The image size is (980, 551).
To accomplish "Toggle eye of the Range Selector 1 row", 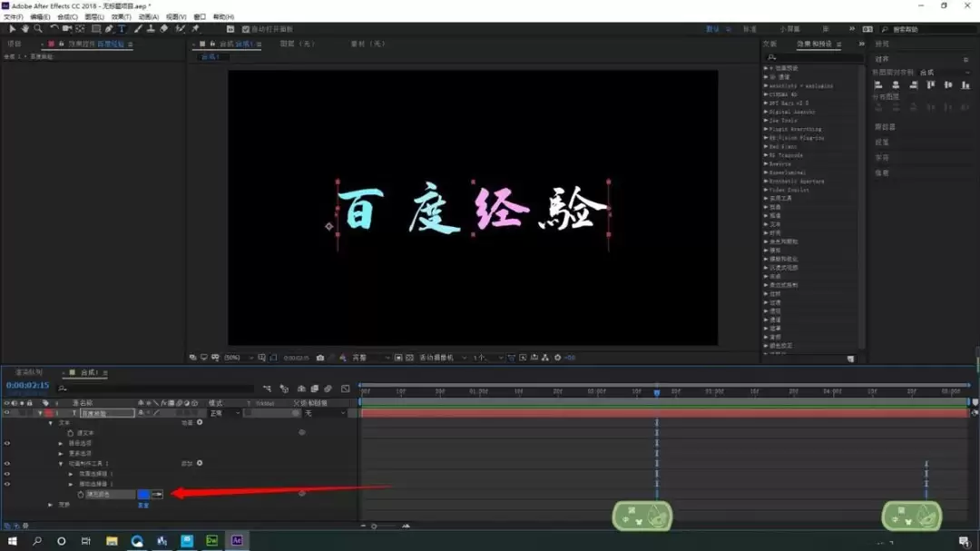I will [x=7, y=474].
